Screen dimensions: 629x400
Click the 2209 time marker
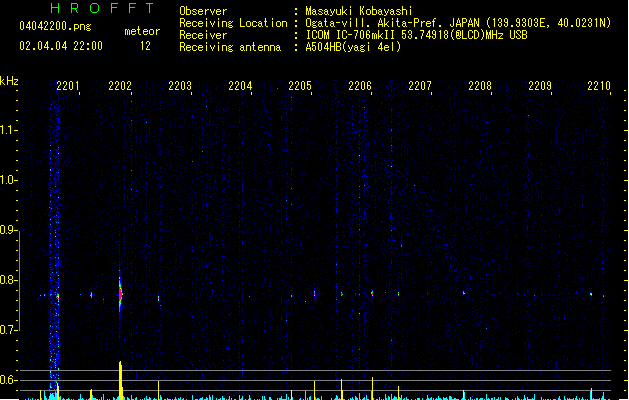pos(540,86)
